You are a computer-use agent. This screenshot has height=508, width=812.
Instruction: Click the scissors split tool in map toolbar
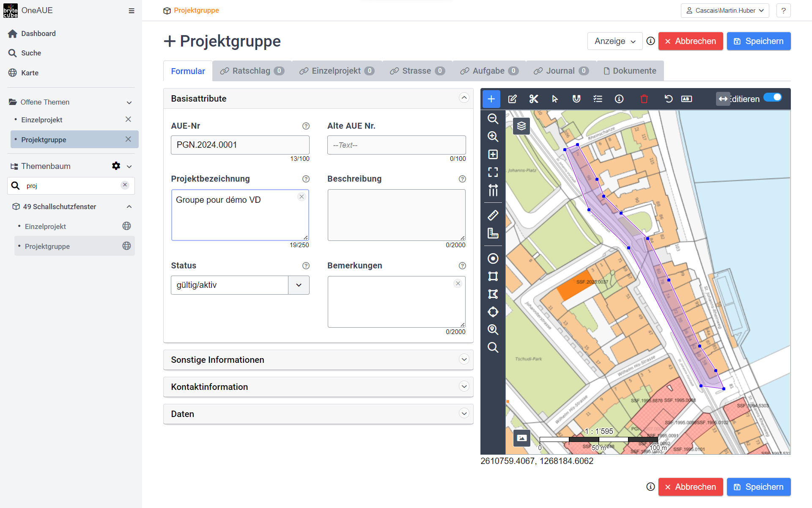(x=534, y=99)
